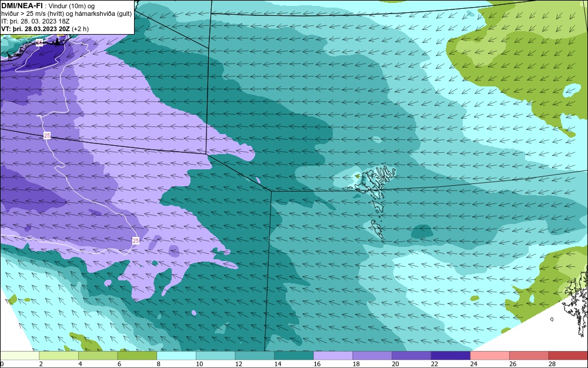Click the legend scale value '12'
The image size is (588, 368).
pos(239,364)
